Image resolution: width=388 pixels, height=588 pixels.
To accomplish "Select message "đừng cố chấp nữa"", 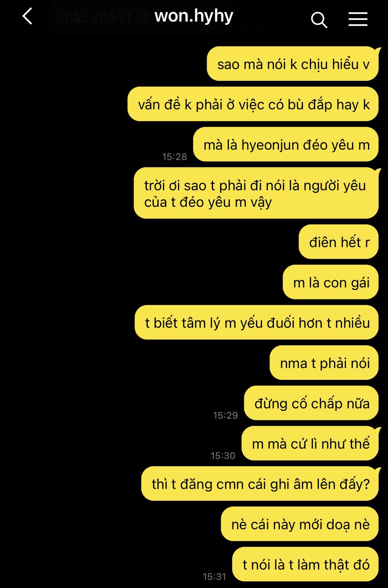I will pos(311,403).
